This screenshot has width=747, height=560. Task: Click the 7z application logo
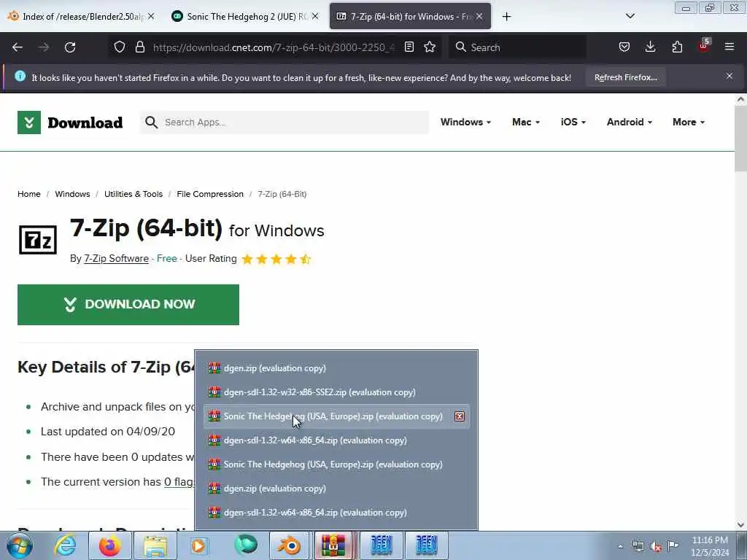pyautogui.click(x=38, y=239)
